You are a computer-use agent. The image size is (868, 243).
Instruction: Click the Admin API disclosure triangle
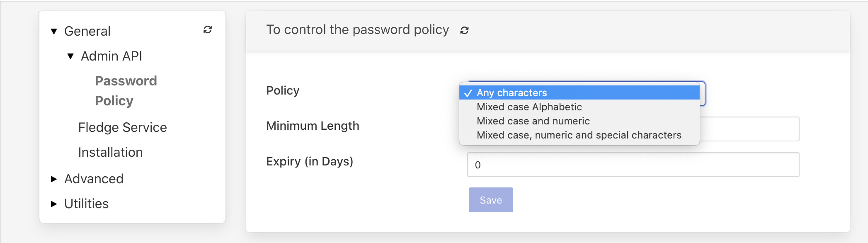tap(70, 56)
